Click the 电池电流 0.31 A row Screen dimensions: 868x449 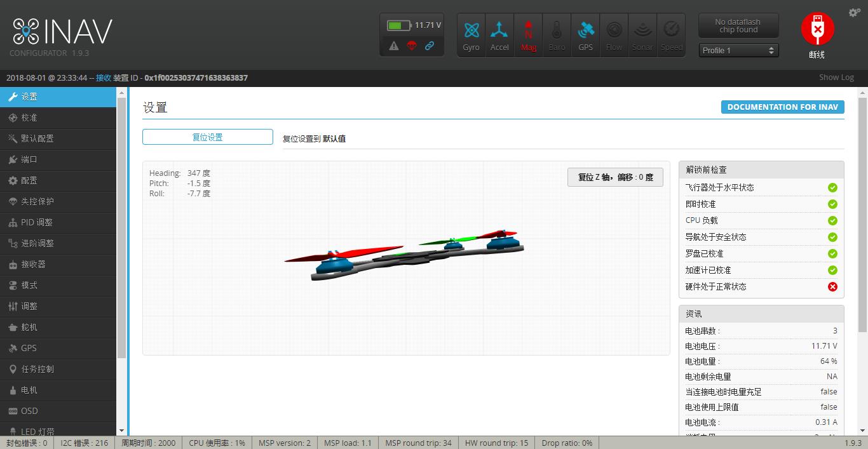click(x=761, y=422)
